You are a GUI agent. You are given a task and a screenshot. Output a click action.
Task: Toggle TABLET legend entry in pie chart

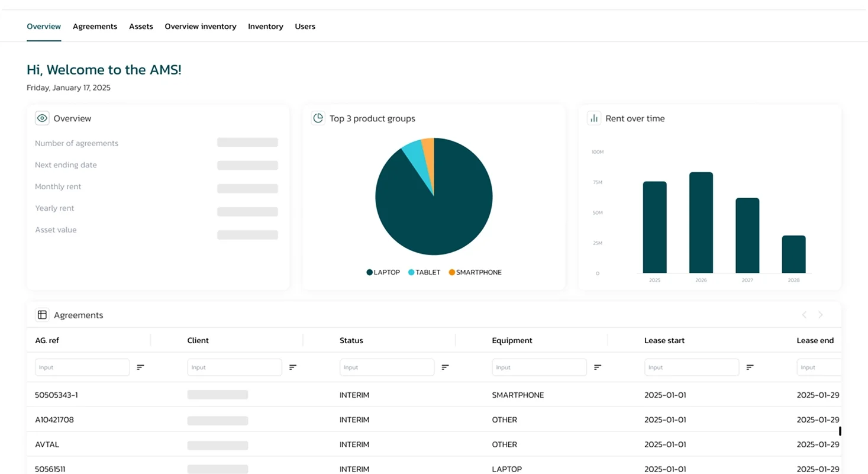(x=424, y=272)
